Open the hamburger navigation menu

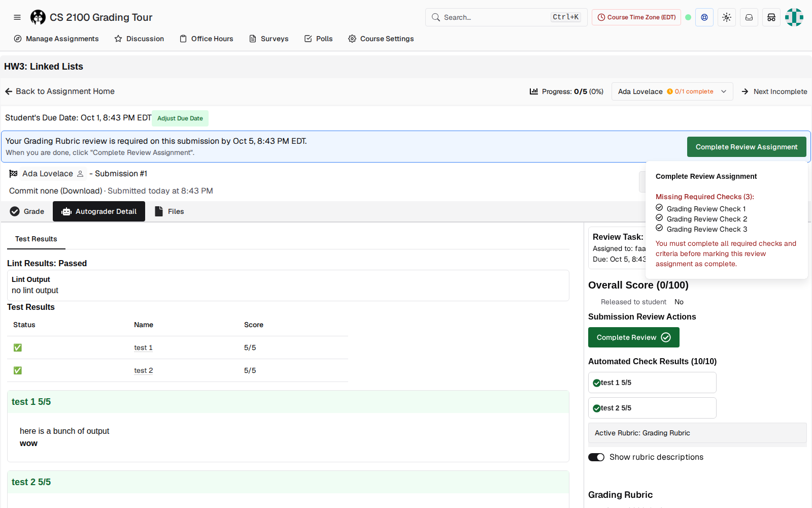tap(17, 17)
